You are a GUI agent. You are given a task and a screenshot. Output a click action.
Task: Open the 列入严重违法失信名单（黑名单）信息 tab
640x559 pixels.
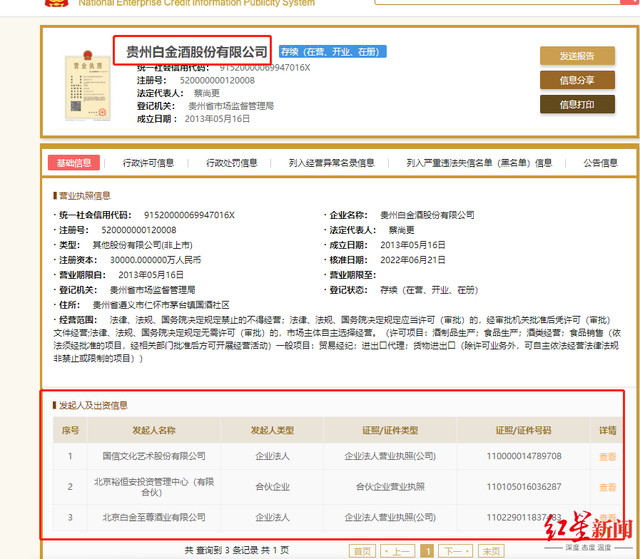[479, 163]
